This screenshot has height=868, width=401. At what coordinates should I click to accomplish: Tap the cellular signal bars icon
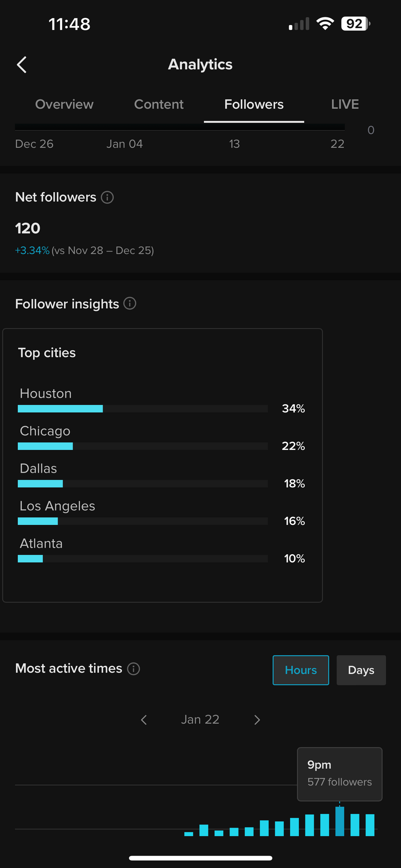tap(299, 24)
